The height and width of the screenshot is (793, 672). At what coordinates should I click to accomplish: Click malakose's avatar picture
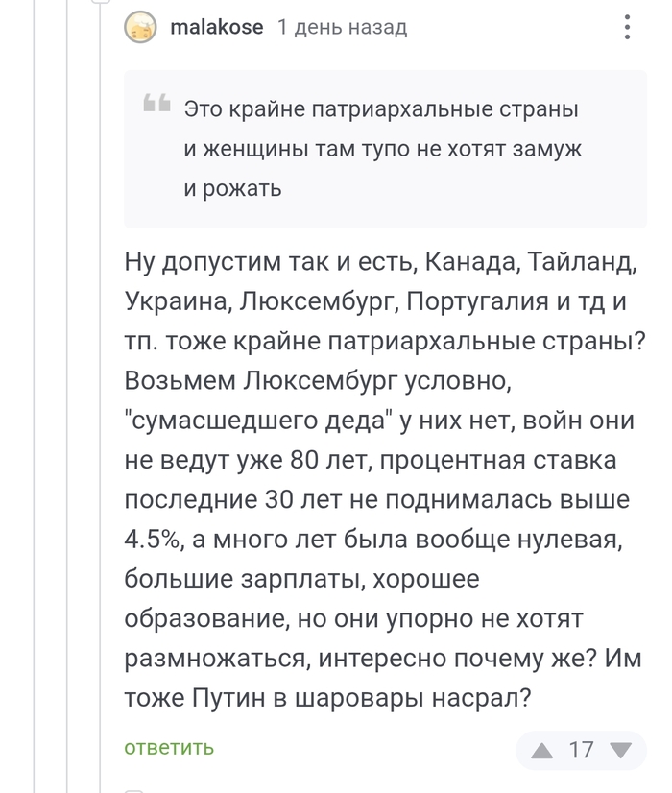click(140, 28)
